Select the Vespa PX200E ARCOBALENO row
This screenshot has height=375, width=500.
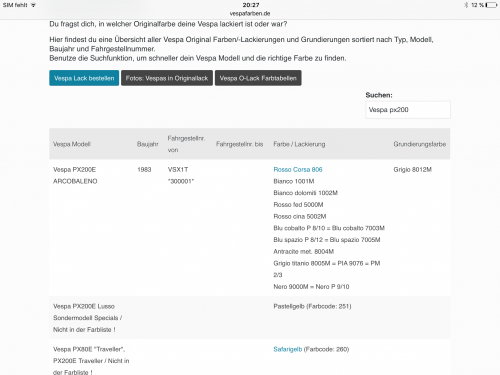coord(250,228)
